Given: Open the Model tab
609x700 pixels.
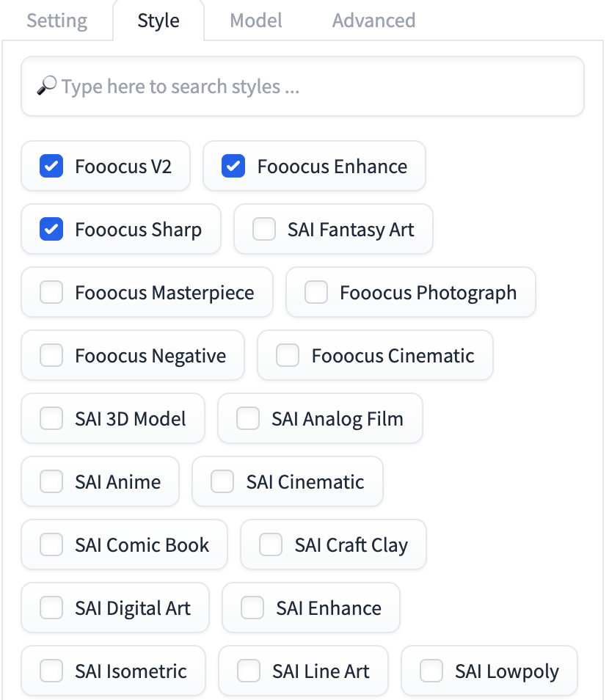Looking at the screenshot, I should pyautogui.click(x=256, y=21).
